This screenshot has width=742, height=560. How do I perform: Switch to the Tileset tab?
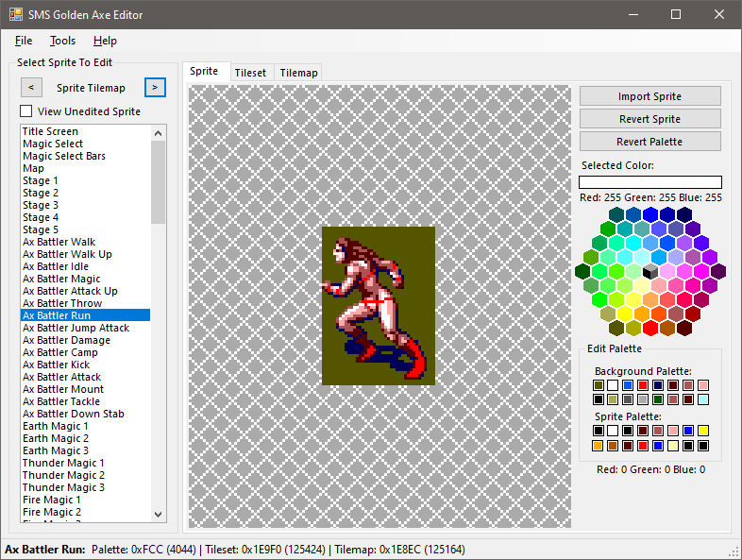(x=250, y=73)
